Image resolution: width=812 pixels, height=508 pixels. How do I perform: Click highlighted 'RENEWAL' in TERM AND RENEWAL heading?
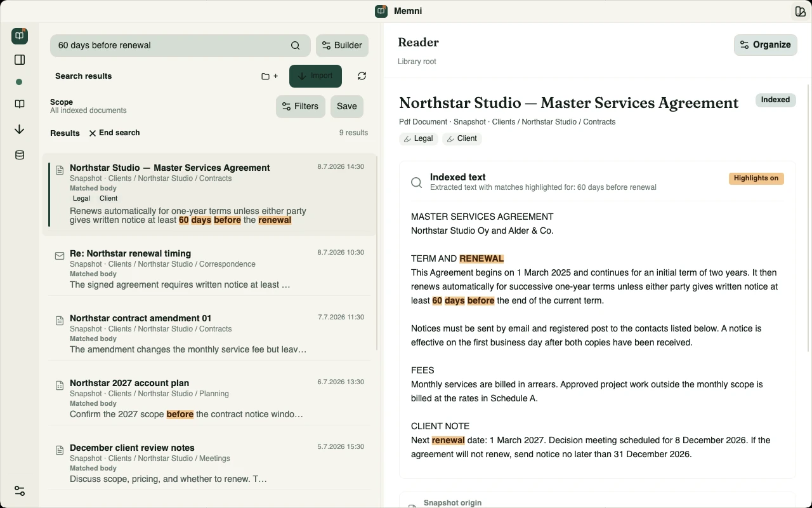(x=481, y=258)
